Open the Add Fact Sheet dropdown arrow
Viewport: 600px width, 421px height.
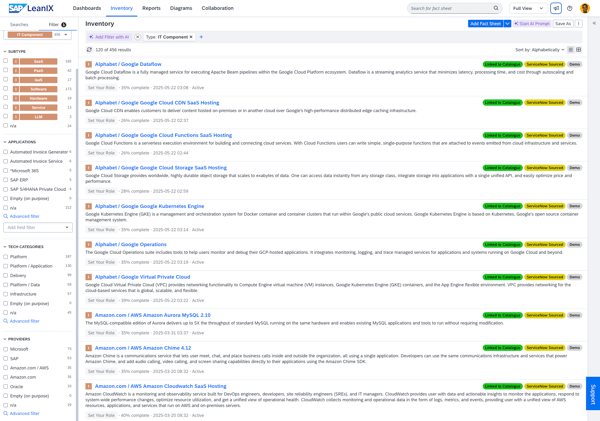pos(507,24)
